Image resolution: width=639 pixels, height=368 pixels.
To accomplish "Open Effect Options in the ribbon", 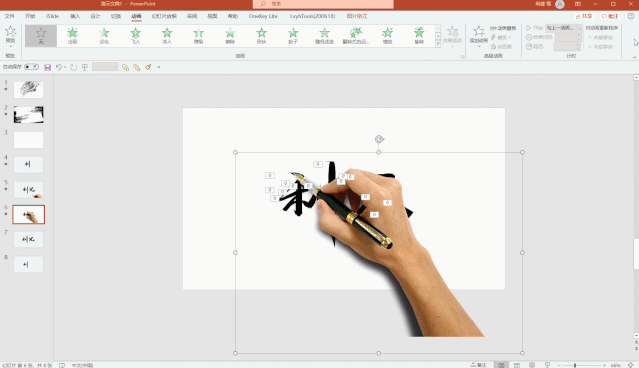I will click(x=452, y=35).
